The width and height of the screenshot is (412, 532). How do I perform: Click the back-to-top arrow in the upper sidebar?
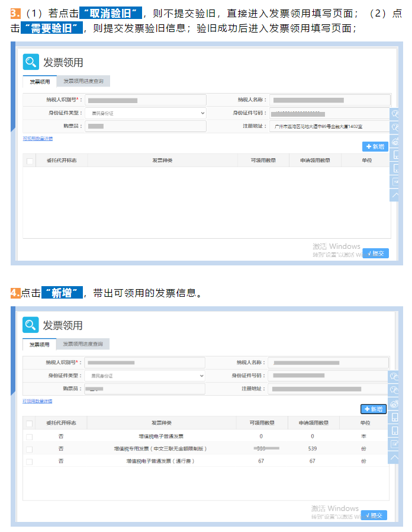tap(395, 195)
